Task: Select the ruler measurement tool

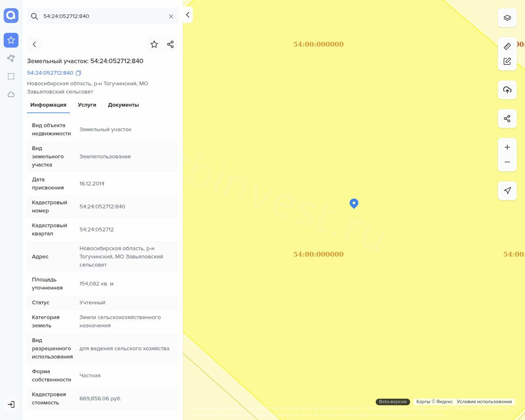Action: (507, 46)
